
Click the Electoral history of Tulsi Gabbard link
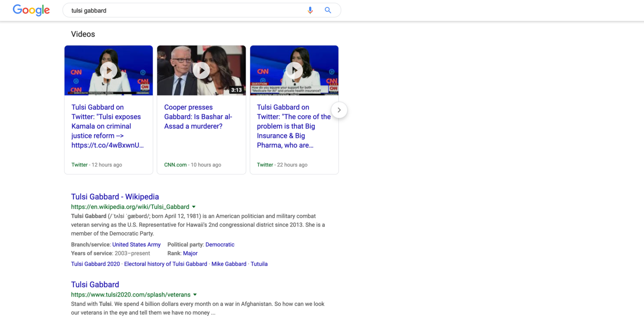coord(165,264)
